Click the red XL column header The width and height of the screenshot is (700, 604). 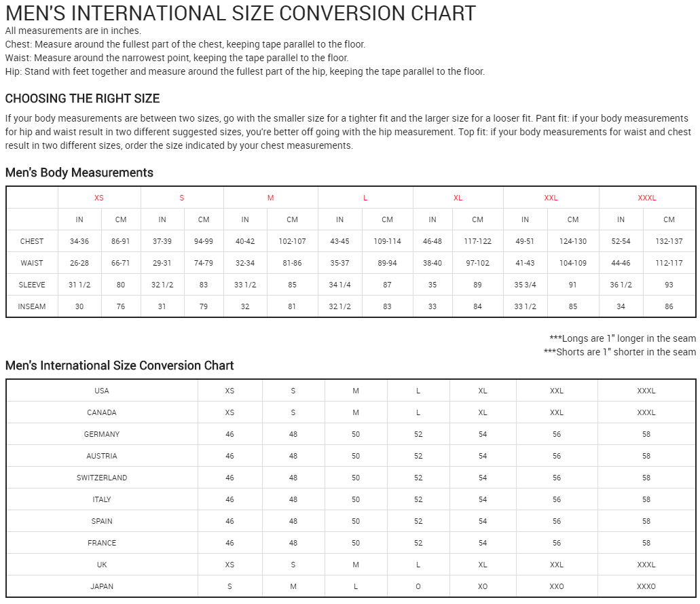(458, 198)
